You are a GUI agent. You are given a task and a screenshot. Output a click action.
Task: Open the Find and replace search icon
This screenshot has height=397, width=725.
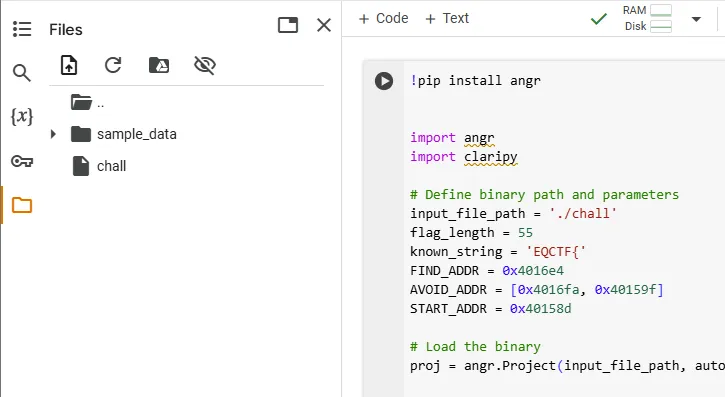22,73
